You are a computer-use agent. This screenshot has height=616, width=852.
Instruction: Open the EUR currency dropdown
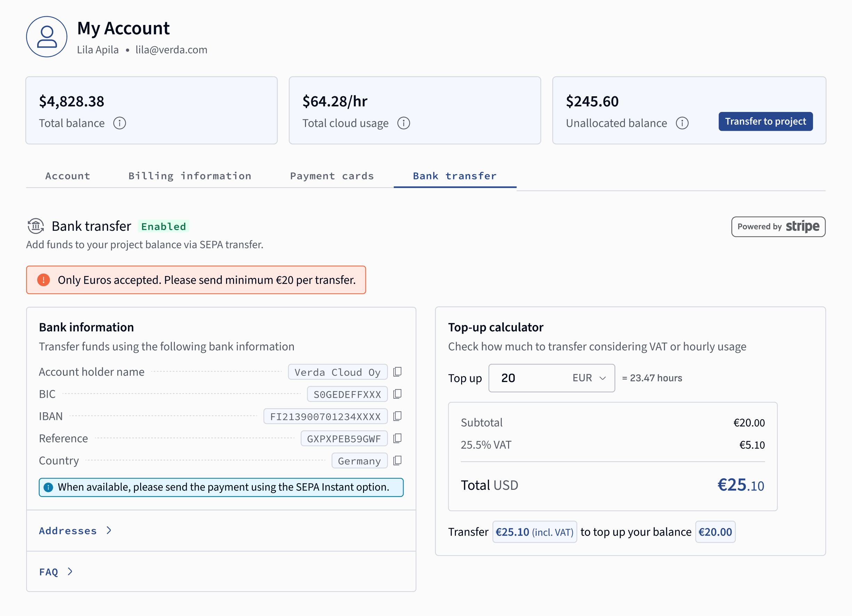[x=589, y=378]
